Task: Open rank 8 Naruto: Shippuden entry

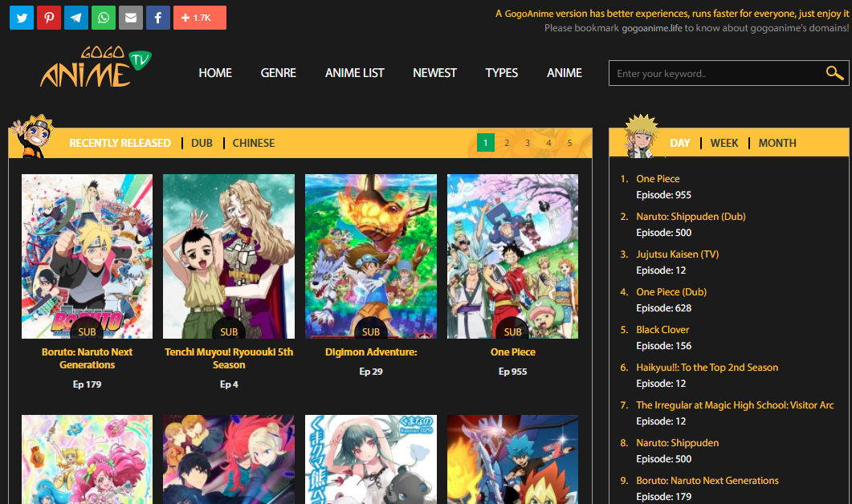Action: (677, 443)
